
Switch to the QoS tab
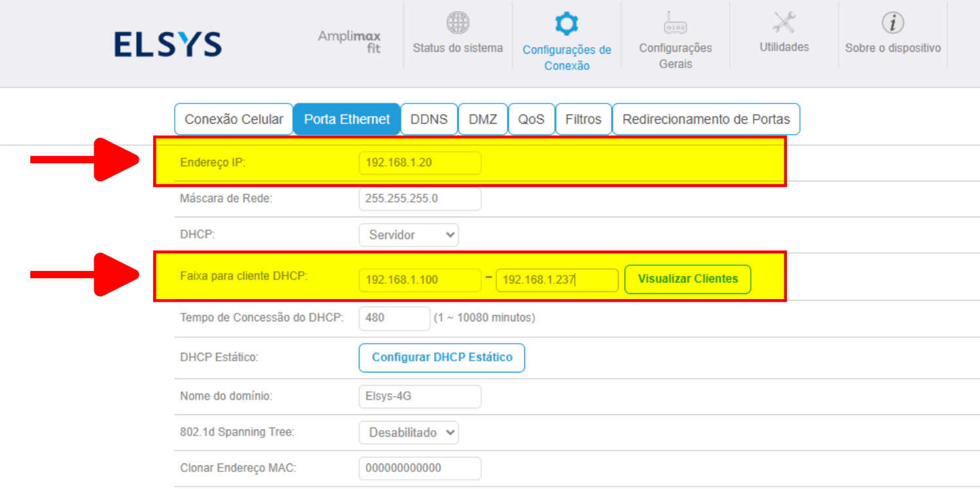coord(532,119)
